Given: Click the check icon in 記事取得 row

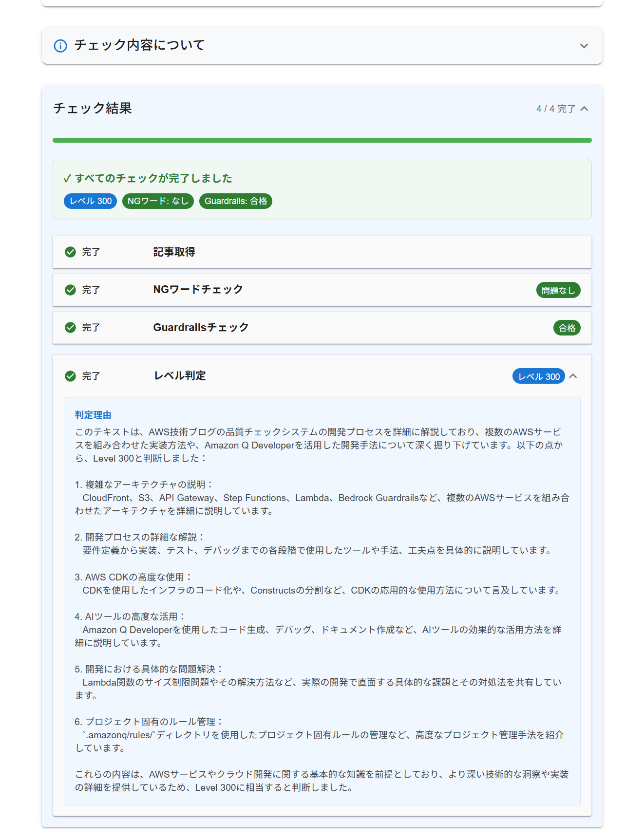Looking at the screenshot, I should tap(71, 252).
